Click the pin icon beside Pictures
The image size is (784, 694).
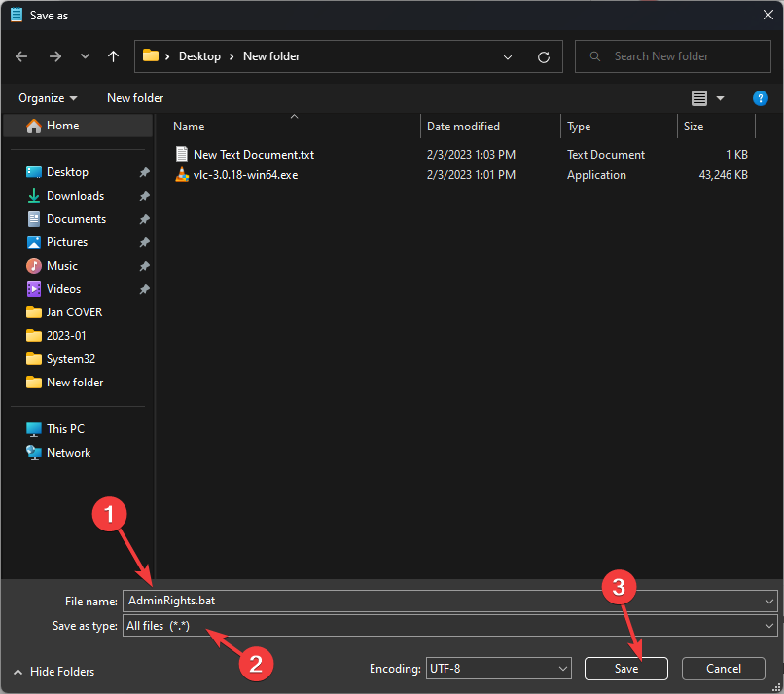[x=145, y=242]
